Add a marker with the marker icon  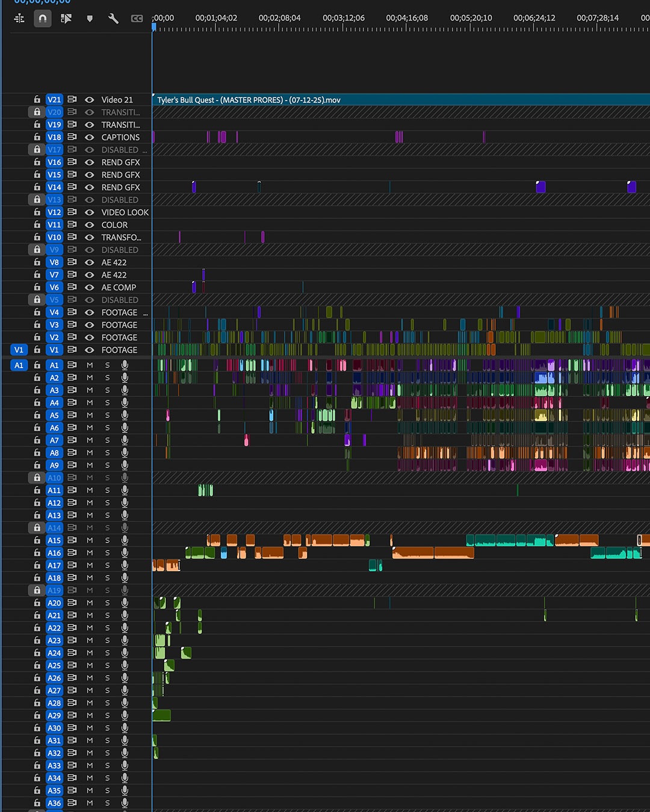point(90,19)
